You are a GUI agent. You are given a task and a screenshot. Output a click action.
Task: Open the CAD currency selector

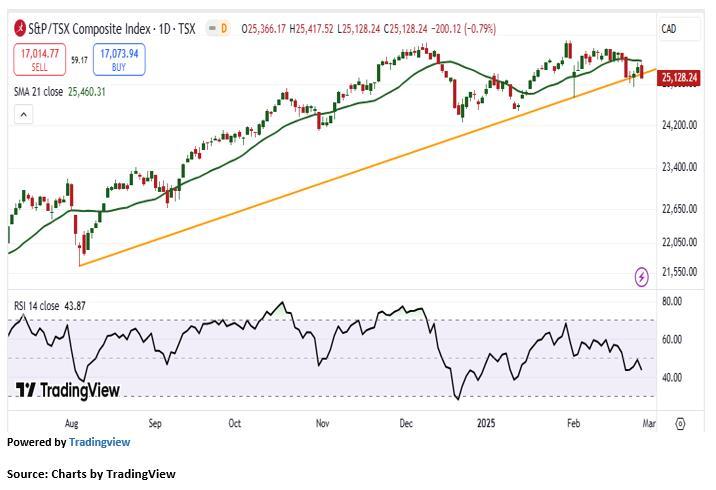(x=669, y=29)
